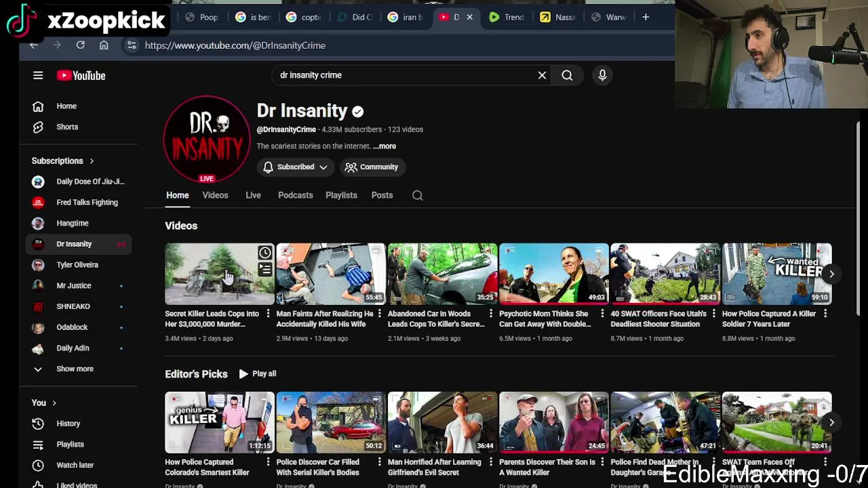This screenshot has width=868, height=488.
Task: Expand the You section chevron
Action: (x=54, y=403)
